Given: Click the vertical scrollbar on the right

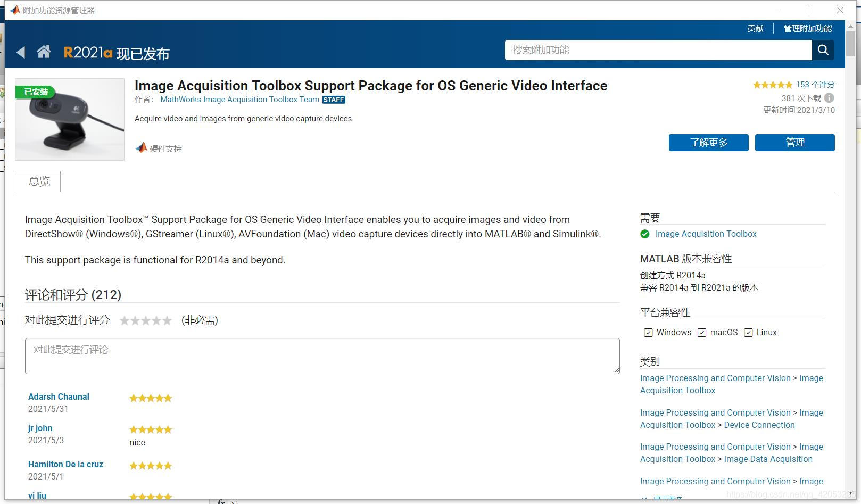Looking at the screenshot, I should [850, 45].
